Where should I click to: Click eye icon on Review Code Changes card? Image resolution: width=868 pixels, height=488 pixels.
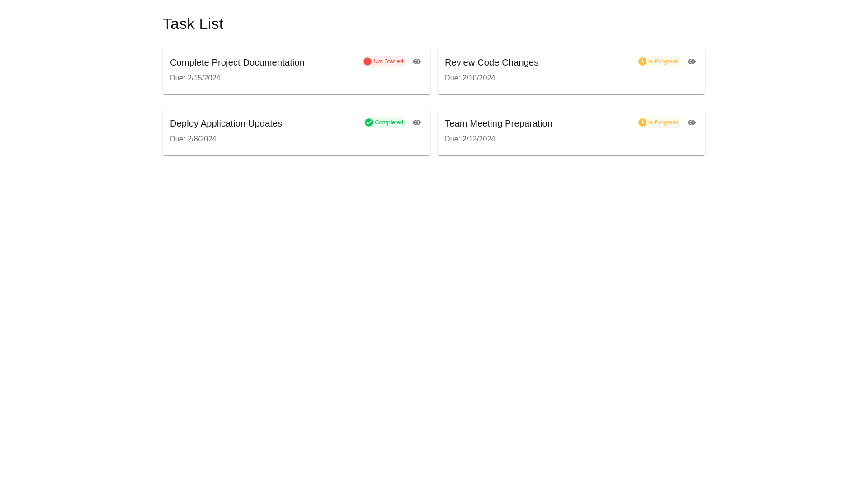[691, 61]
